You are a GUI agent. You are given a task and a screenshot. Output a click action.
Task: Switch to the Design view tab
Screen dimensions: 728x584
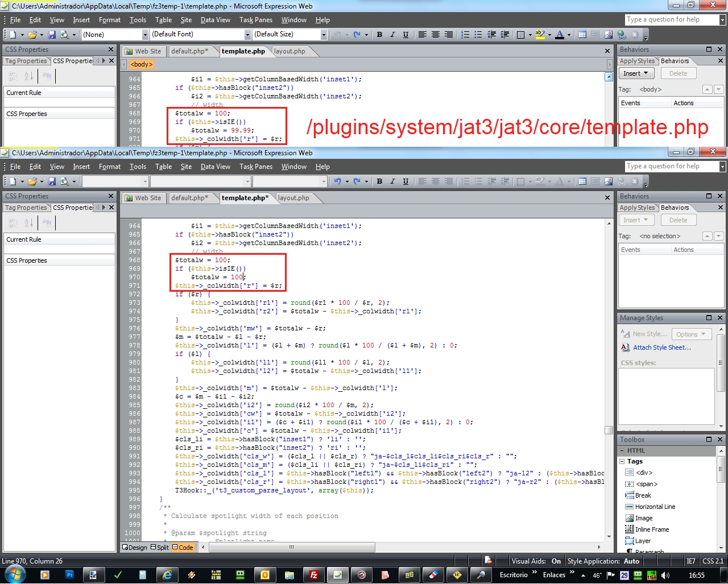point(135,548)
